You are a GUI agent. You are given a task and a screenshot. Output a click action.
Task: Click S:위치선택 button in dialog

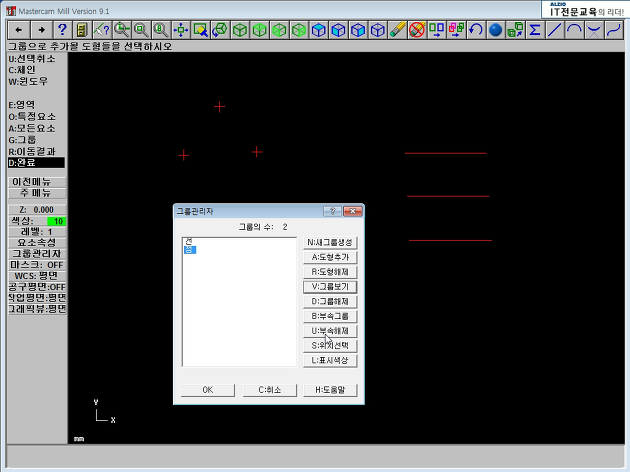[x=330, y=345]
